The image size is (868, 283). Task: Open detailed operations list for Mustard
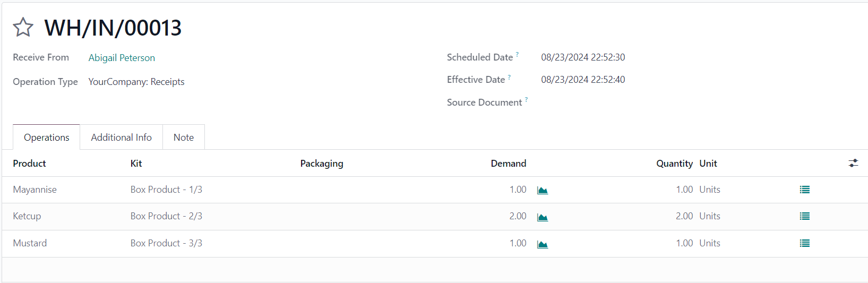tap(805, 243)
